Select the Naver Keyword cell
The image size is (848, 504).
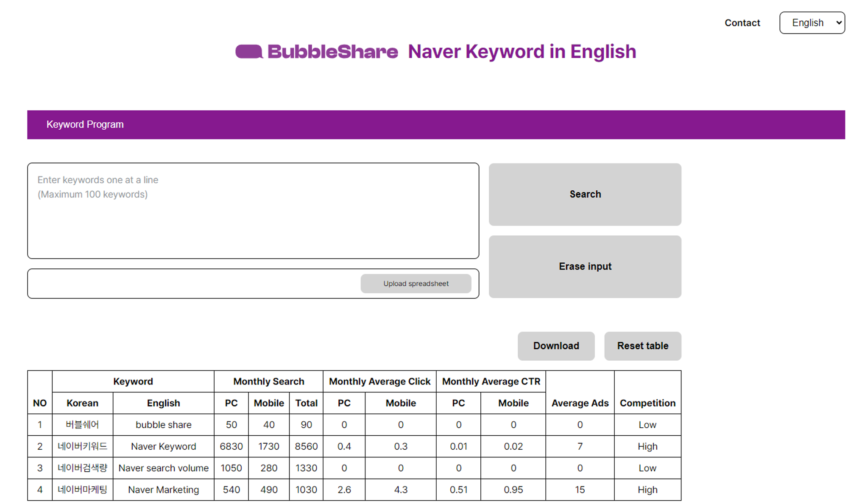click(163, 446)
